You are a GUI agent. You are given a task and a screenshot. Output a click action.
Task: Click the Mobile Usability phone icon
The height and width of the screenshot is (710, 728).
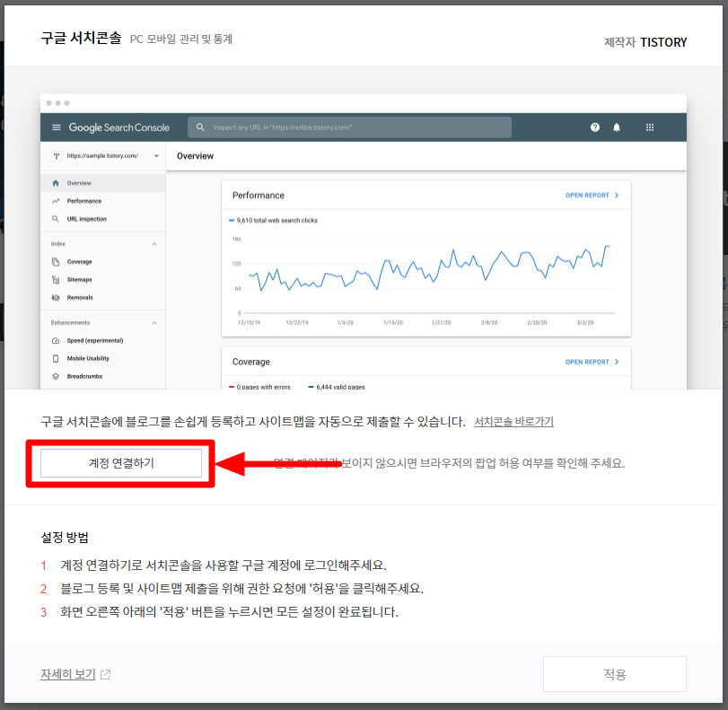click(x=56, y=358)
